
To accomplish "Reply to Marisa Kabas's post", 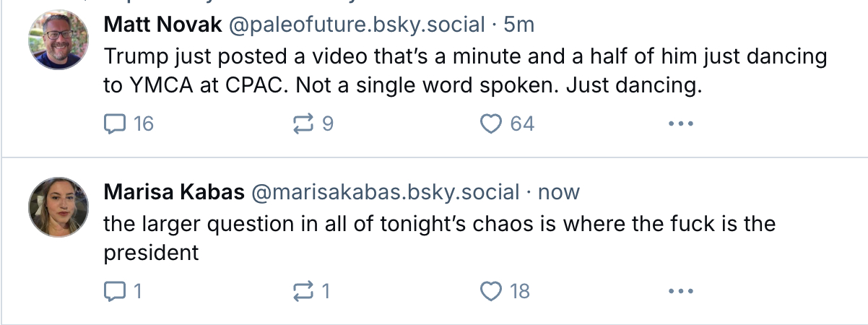I will (x=115, y=291).
